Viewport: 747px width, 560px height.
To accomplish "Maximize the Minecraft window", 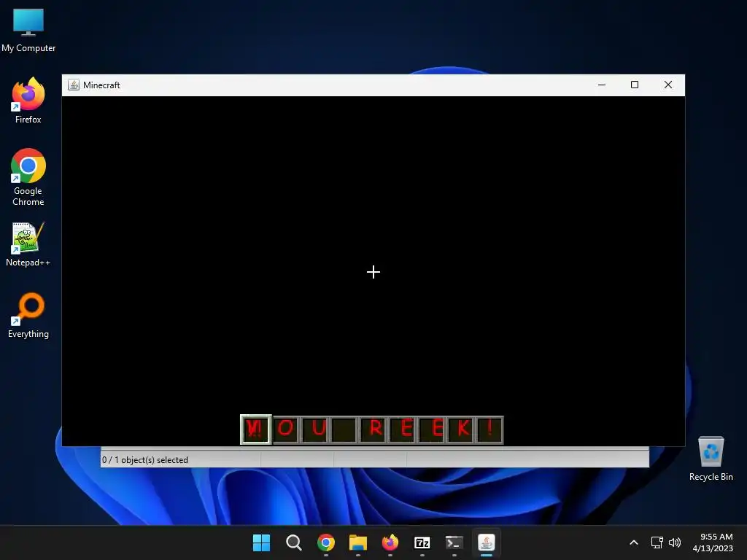I will click(635, 85).
